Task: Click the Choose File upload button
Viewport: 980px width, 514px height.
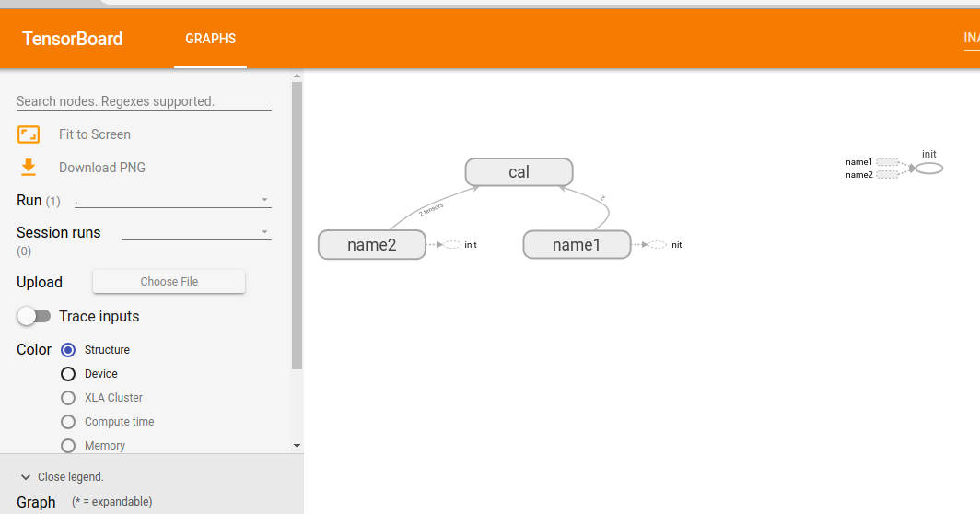Action: pos(169,281)
